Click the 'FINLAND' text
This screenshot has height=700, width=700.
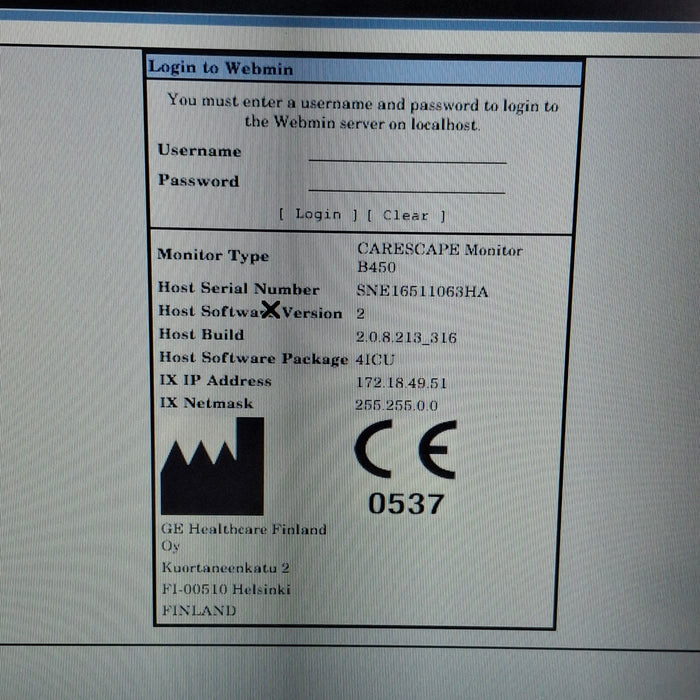coord(199,610)
